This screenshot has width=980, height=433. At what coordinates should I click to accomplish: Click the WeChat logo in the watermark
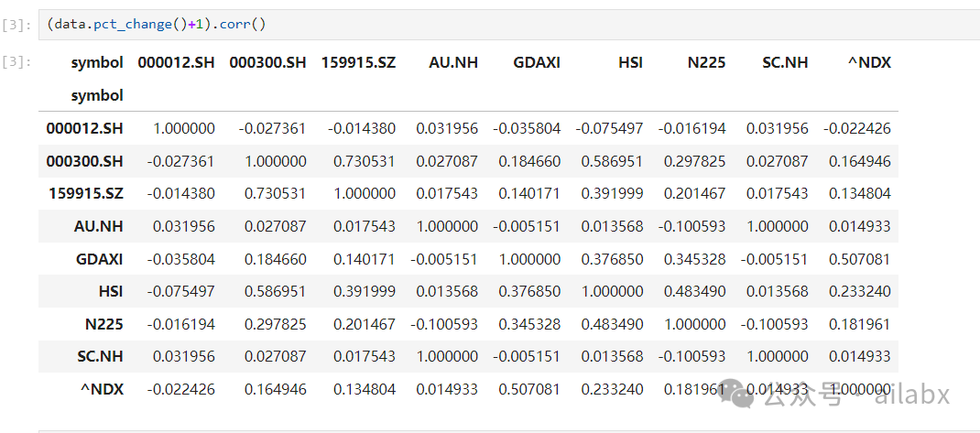[x=739, y=395]
